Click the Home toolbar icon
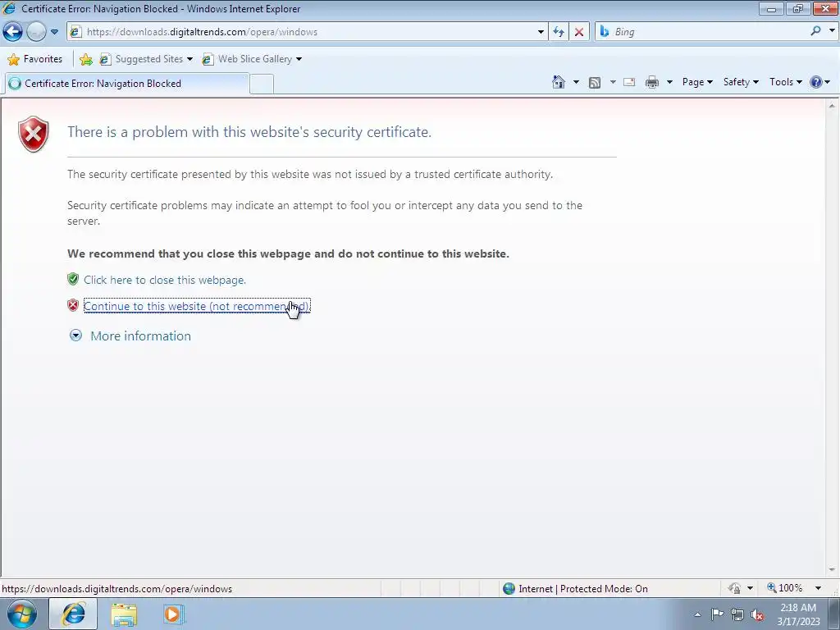 [558, 82]
